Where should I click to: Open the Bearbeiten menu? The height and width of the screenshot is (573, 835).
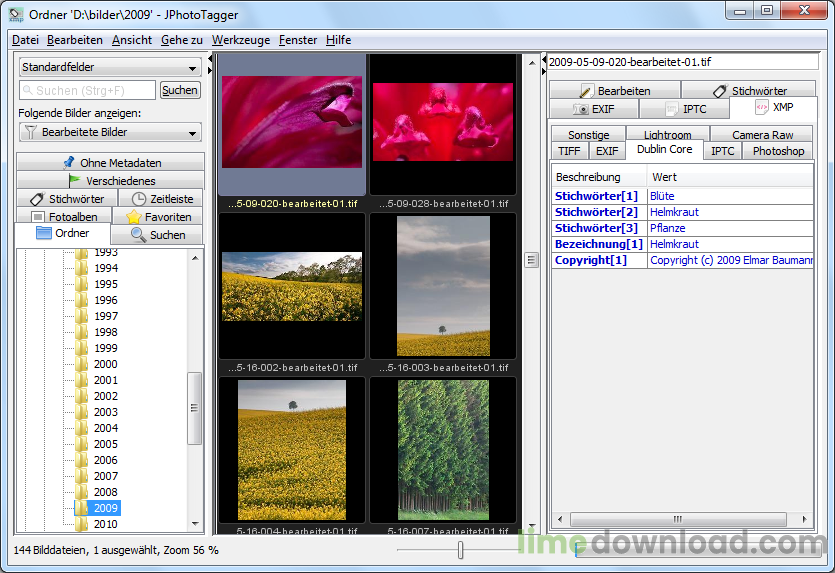pyautogui.click(x=75, y=40)
